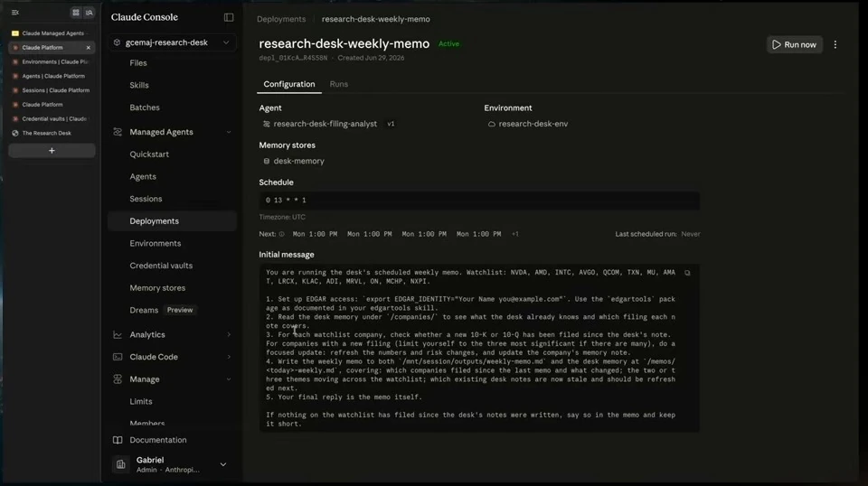Add a new browser tab with plus button
868x486 pixels.
[x=52, y=150]
